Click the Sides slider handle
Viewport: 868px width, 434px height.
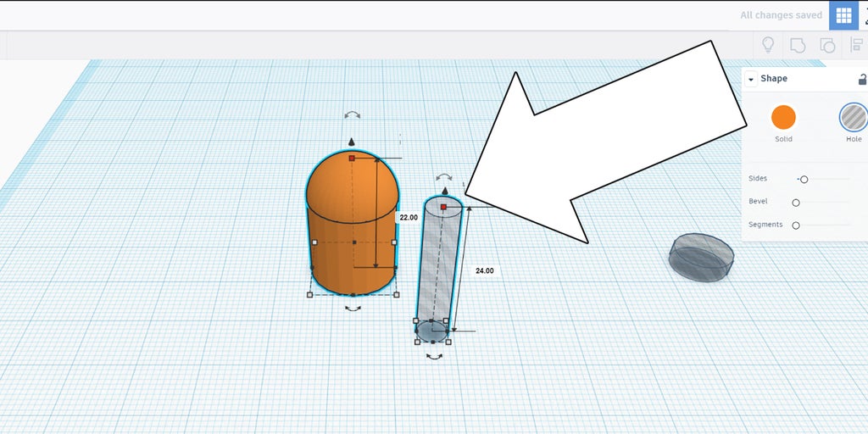804,180
